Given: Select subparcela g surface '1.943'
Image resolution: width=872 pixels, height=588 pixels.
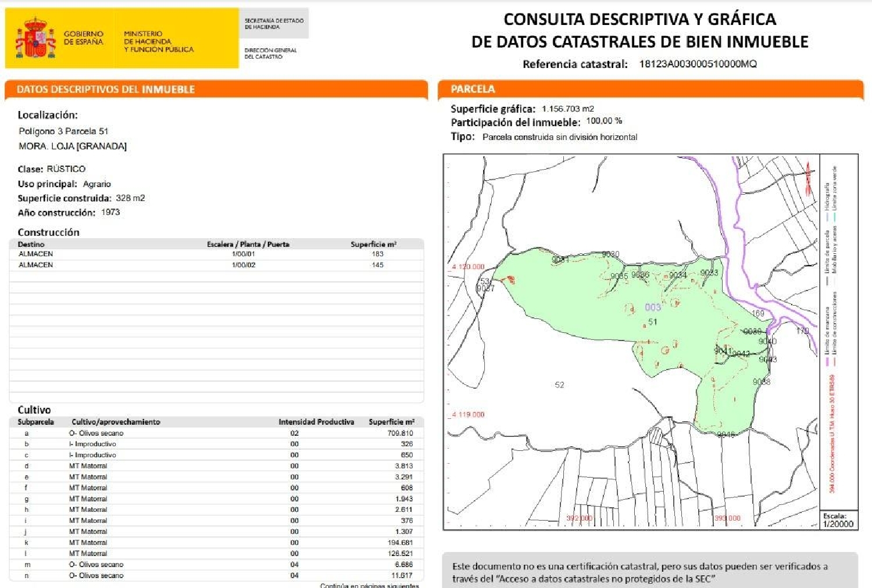Looking at the screenshot, I should click(x=404, y=499).
